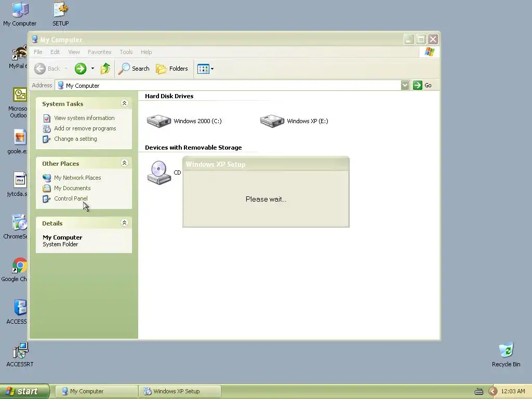Screen dimensions: 532x399
Task: Toggle the Folders pane
Action: click(x=171, y=69)
